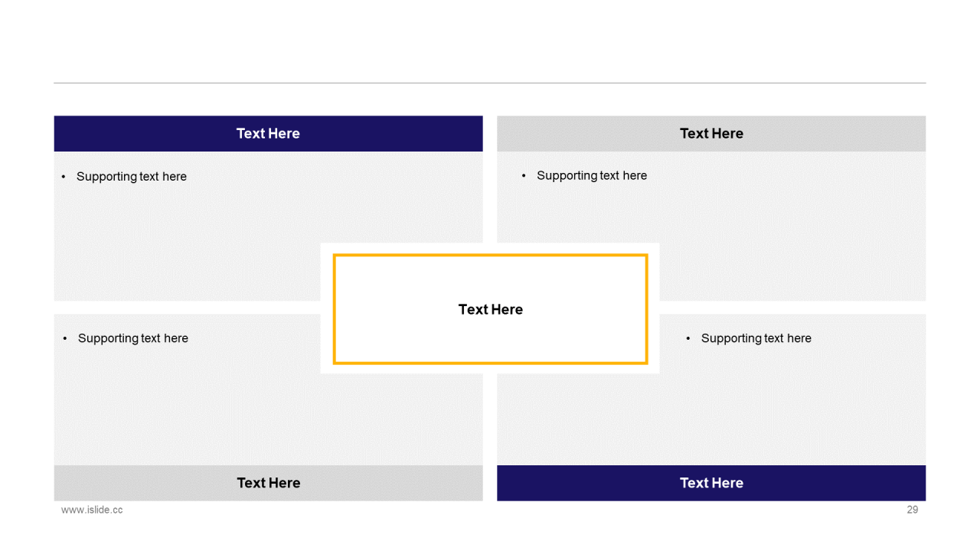980x551 pixels.
Task: Click the bottom-right Supporting text here bullet
Action: (x=756, y=338)
